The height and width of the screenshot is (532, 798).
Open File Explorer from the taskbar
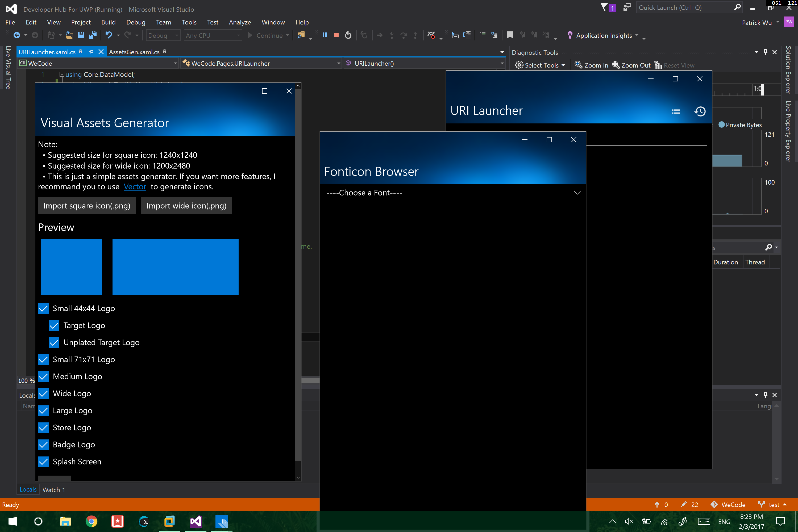coord(65,521)
